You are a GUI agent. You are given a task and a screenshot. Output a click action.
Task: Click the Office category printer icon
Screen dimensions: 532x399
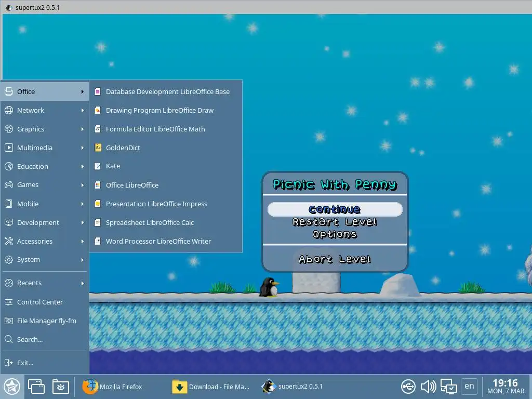click(9, 91)
